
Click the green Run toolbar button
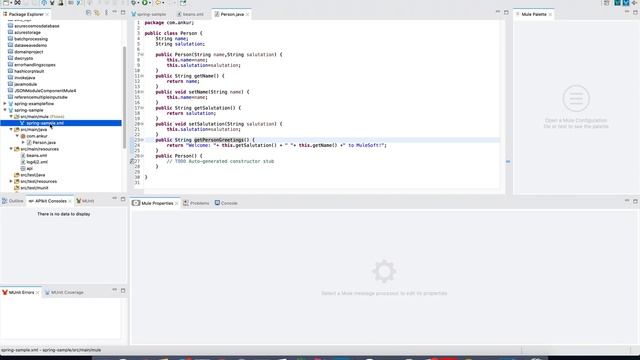click(x=144, y=2)
